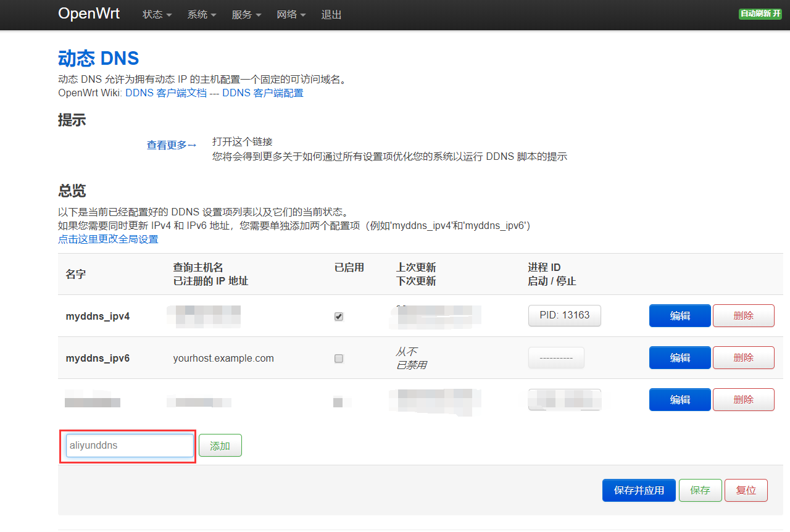The height and width of the screenshot is (532, 790).
Task: Expand the 网络 navigation menu
Action: [291, 15]
